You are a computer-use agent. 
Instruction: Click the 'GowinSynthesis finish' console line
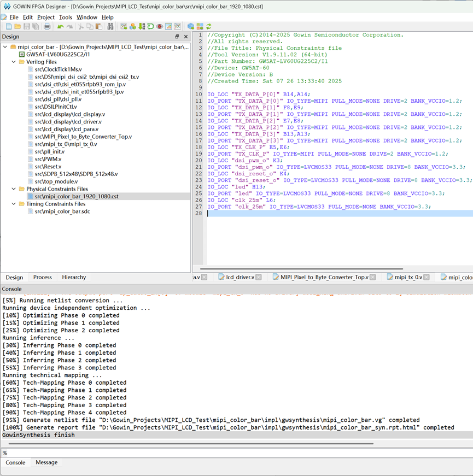point(39,435)
